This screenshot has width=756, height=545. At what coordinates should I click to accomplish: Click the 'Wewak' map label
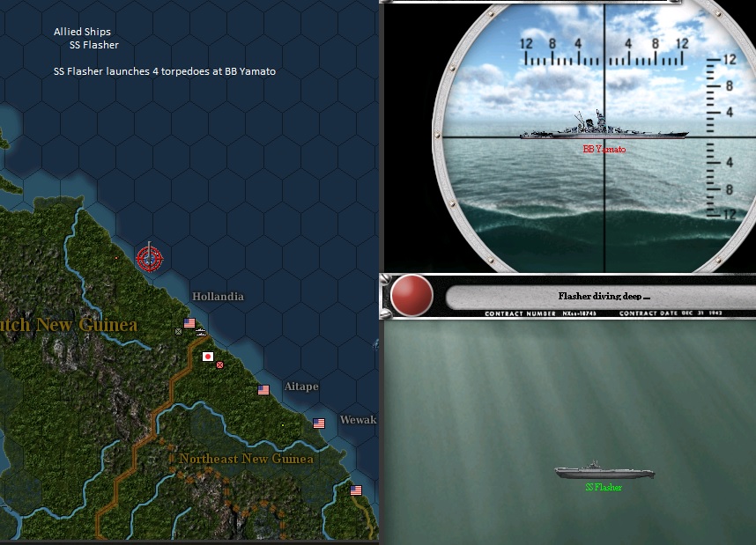tap(359, 420)
